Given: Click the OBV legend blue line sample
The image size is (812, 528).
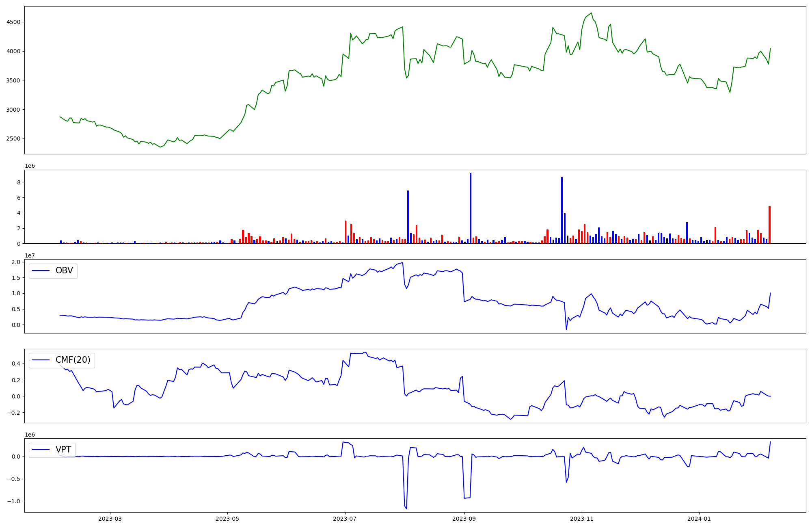Looking at the screenshot, I should tap(41, 271).
